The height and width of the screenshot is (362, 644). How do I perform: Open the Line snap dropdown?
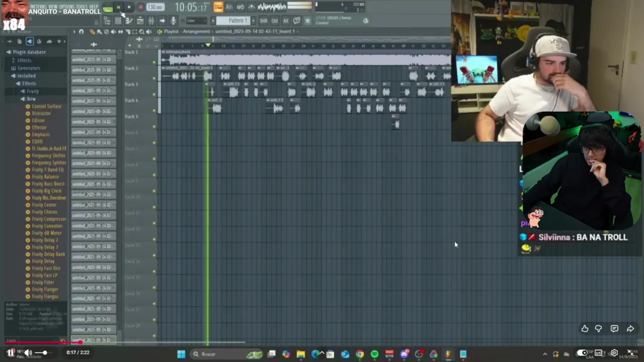click(197, 21)
